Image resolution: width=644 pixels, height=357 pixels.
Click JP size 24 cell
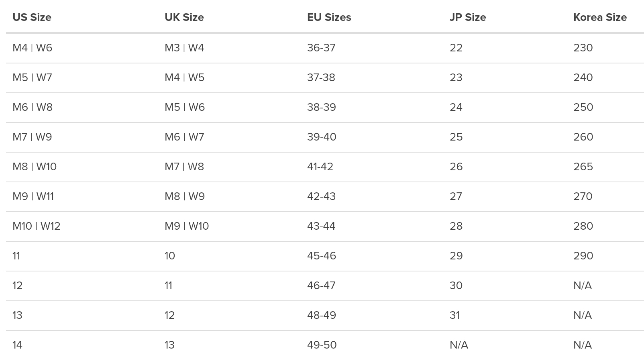tap(456, 107)
